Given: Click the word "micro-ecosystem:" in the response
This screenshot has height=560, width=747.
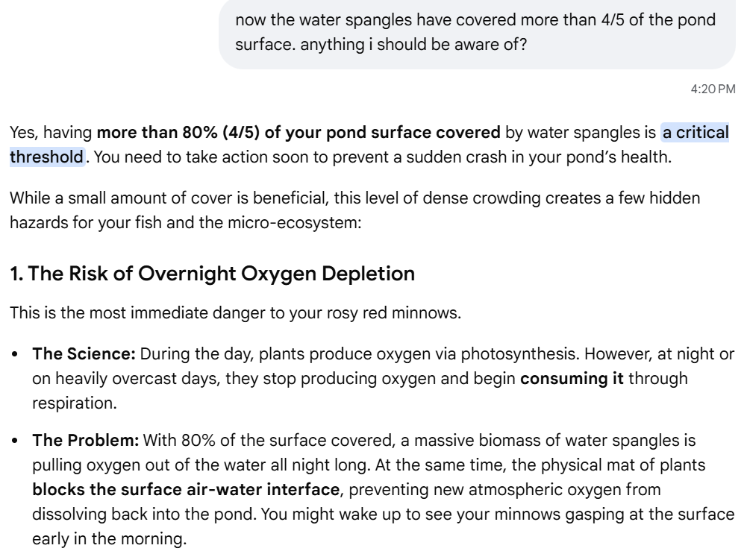Looking at the screenshot, I should 295,223.
